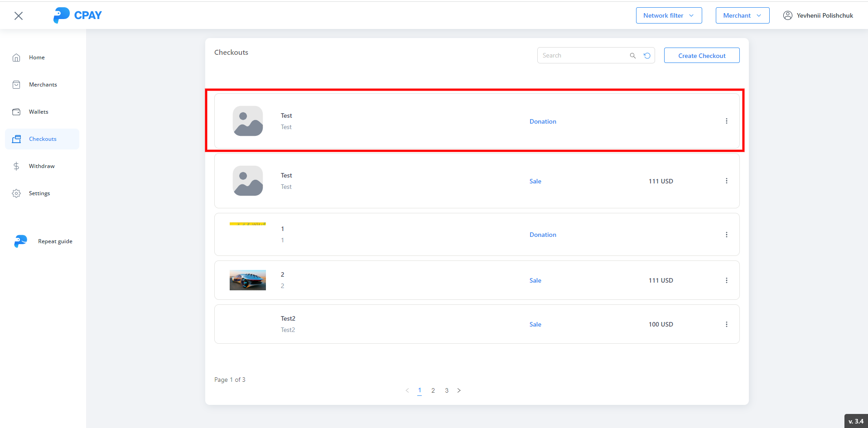This screenshot has height=428, width=868.
Task: Close the sidebar with the X icon
Action: point(19,16)
